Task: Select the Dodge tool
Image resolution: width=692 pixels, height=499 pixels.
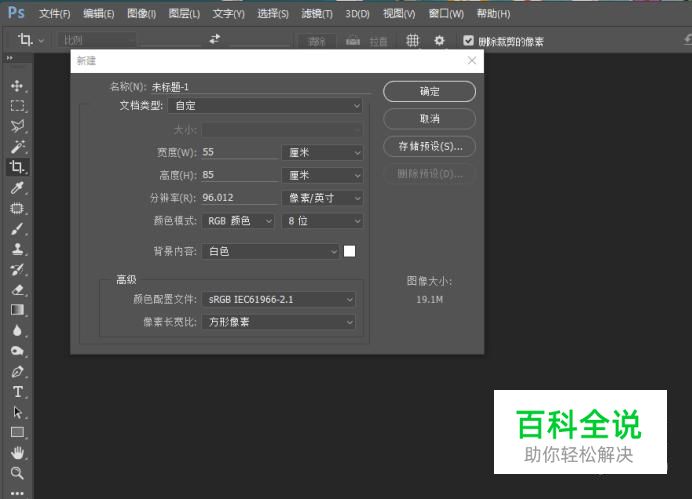Action: [x=17, y=351]
